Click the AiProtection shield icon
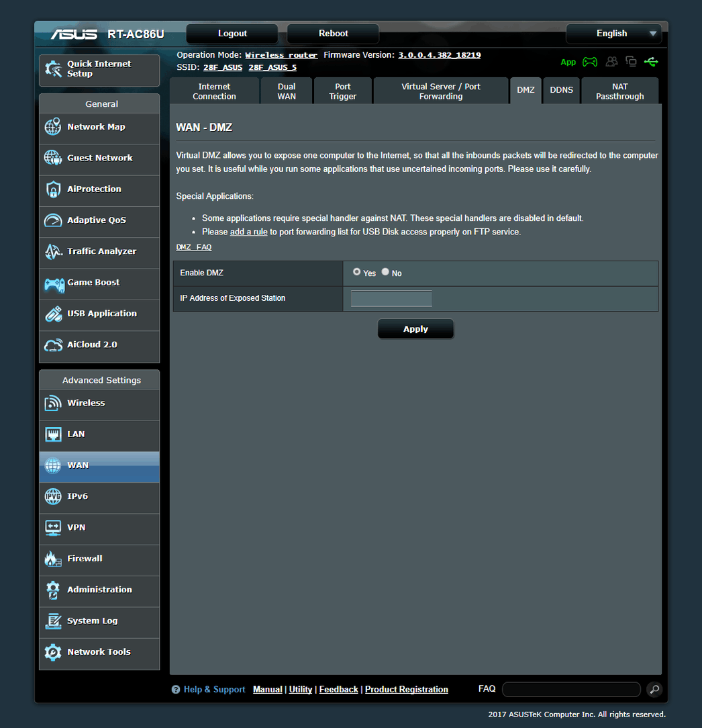The image size is (702, 728). pos(53,189)
